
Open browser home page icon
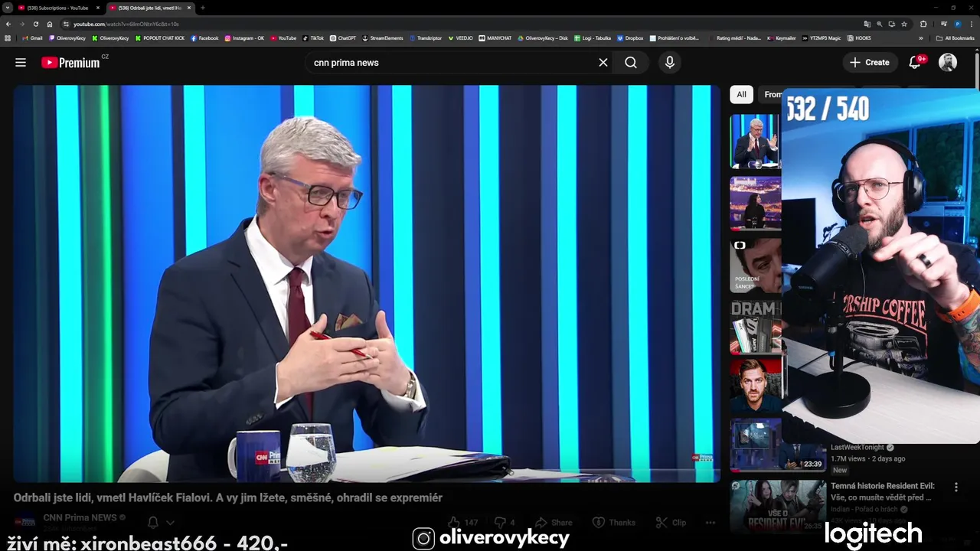point(50,24)
